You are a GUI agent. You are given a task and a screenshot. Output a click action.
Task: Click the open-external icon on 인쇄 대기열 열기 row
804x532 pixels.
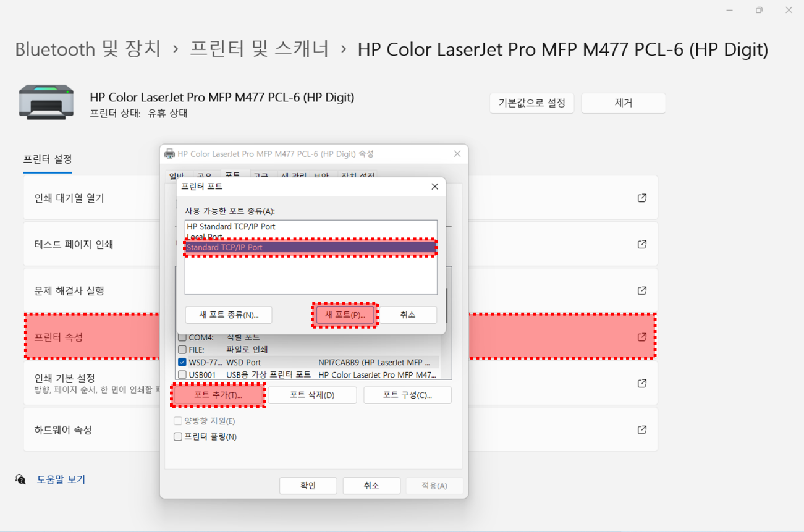tap(642, 198)
